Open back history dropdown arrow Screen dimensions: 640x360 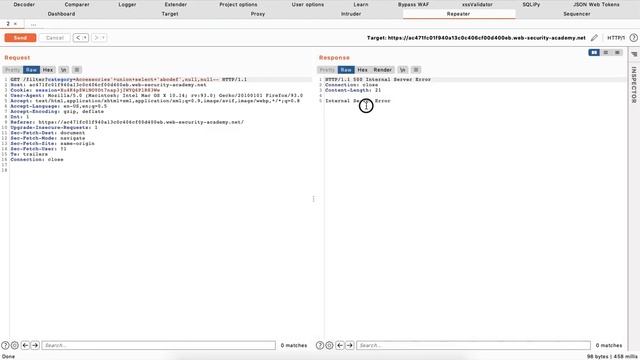(x=85, y=38)
